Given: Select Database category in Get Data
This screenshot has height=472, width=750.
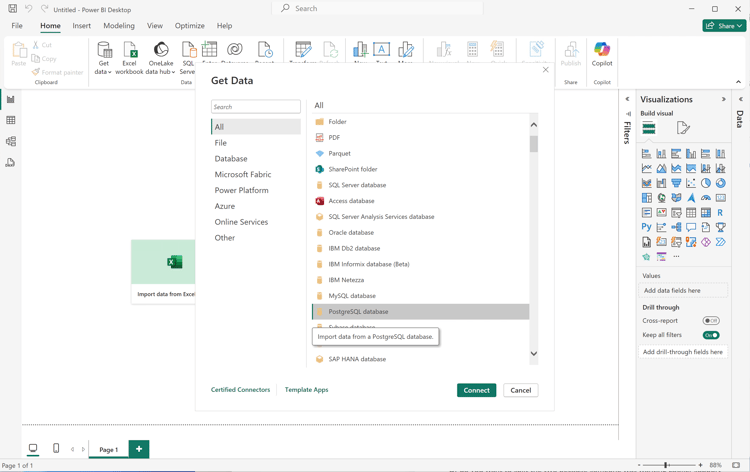Looking at the screenshot, I should point(256,159).
